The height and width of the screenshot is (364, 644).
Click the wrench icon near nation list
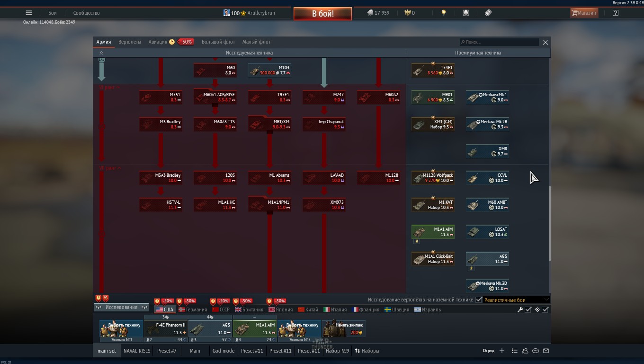520,309
